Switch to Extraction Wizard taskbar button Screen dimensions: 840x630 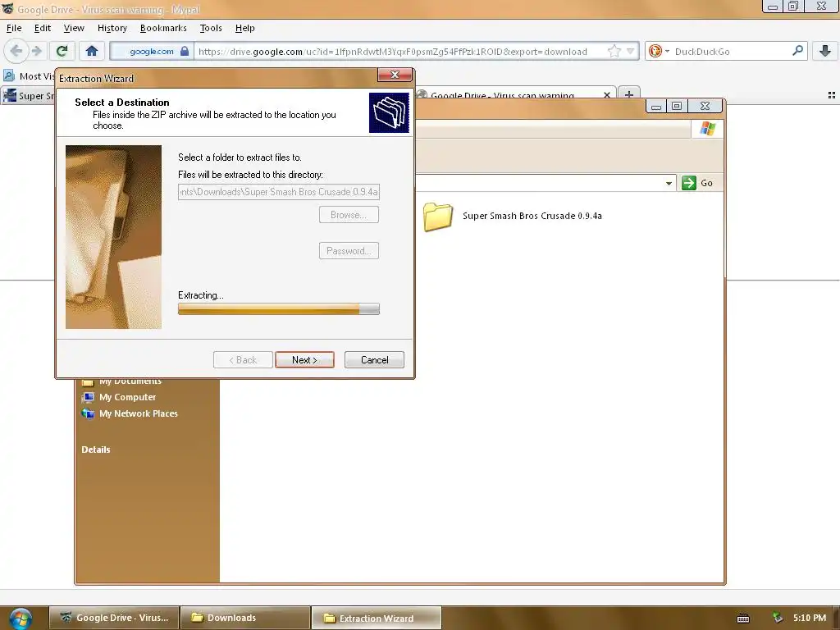pyautogui.click(x=376, y=619)
